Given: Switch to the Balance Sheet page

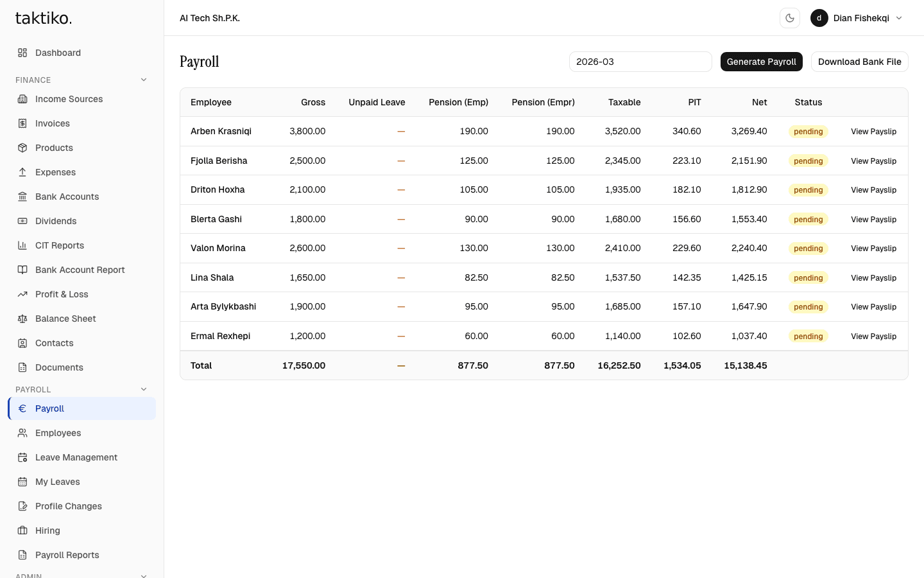Looking at the screenshot, I should coord(64,319).
